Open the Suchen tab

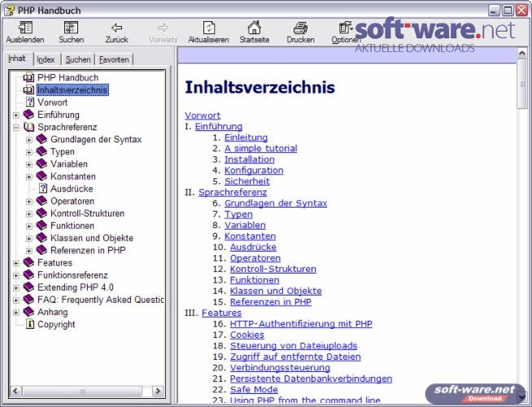pyautogui.click(x=78, y=59)
